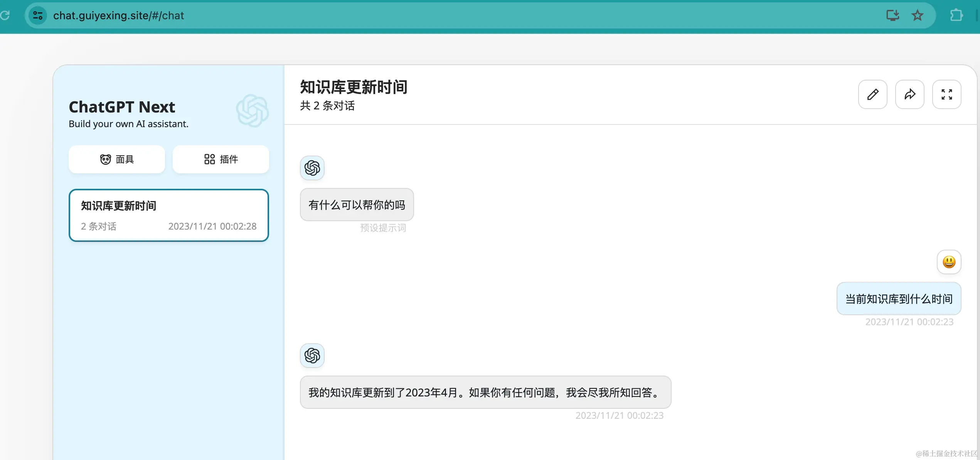Click the ChatGPT avatar above the answer

[x=312, y=356]
